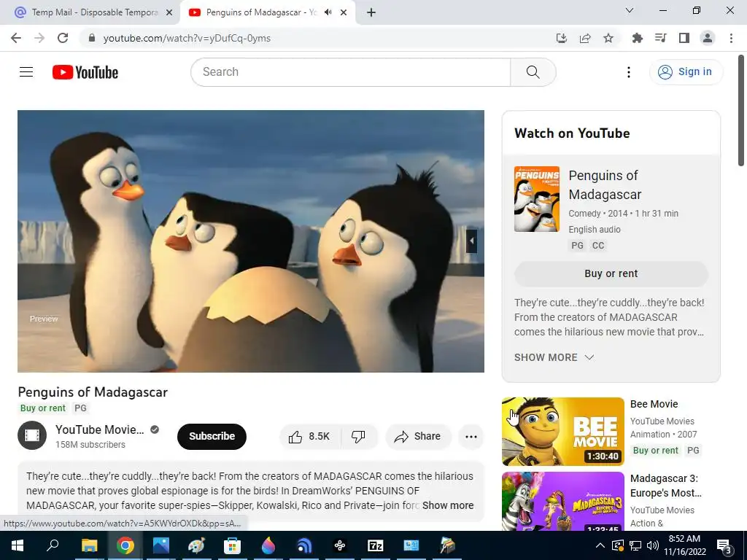Click green Buy or rent under video title

coord(43,408)
